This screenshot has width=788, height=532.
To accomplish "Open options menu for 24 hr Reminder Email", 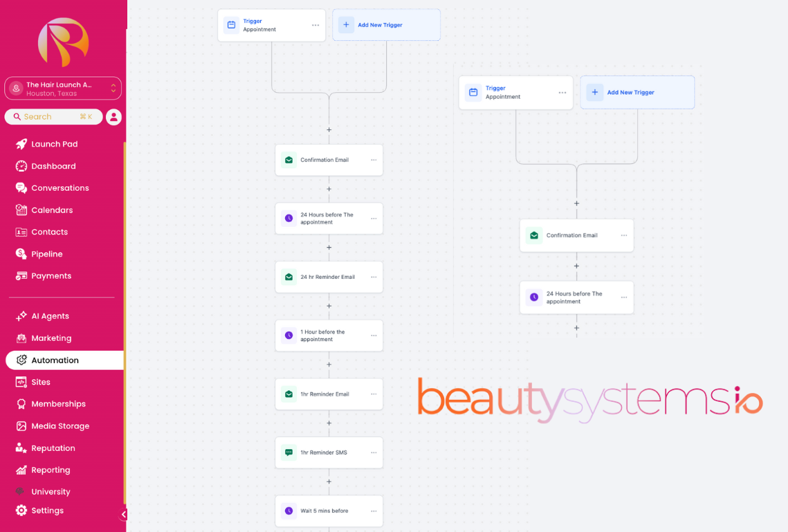I will coord(374,277).
